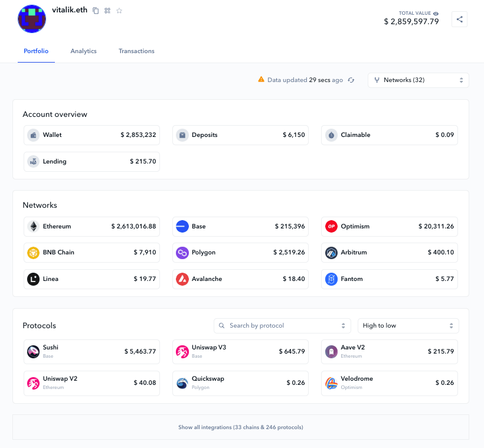Click the Wallet icon in Account overview
Screen dimensions: 484x448
coord(33,135)
